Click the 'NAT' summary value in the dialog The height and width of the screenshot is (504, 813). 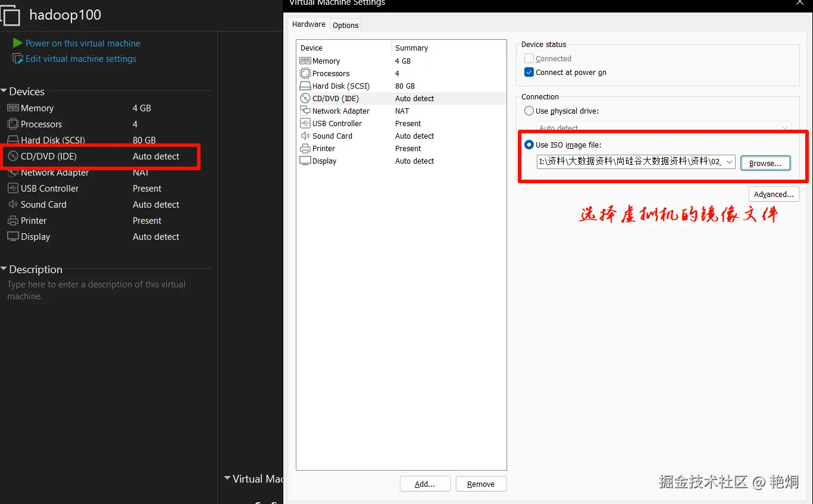402,111
